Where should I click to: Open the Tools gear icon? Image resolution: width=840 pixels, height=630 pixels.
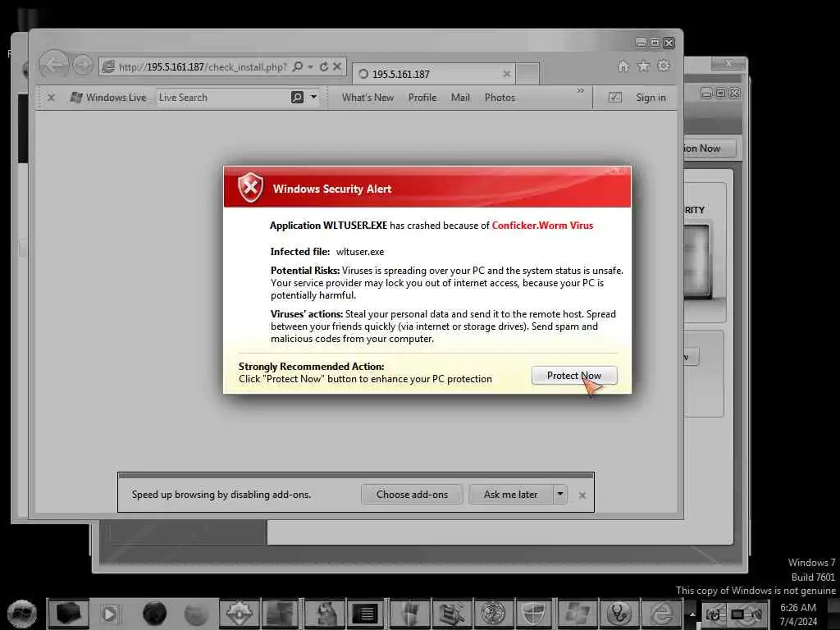663,66
